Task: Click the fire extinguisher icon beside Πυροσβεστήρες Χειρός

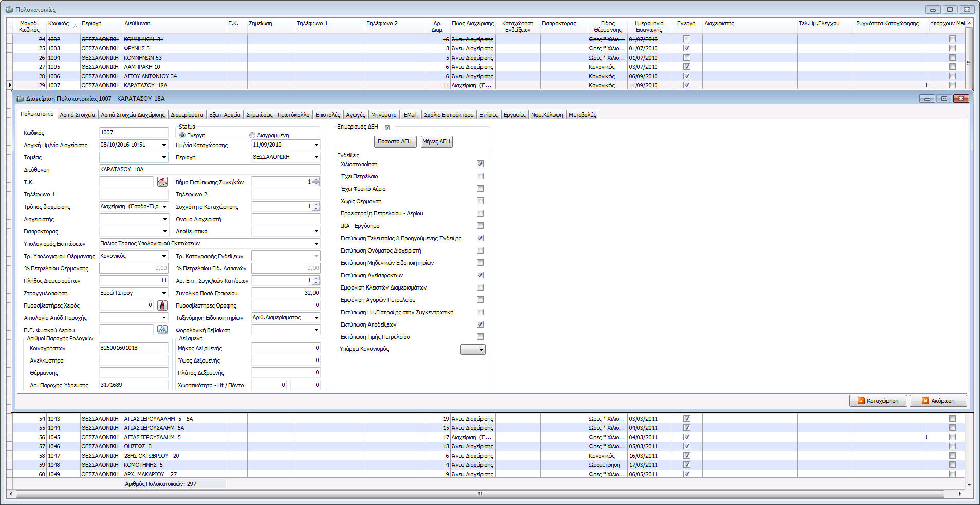Action: point(162,305)
